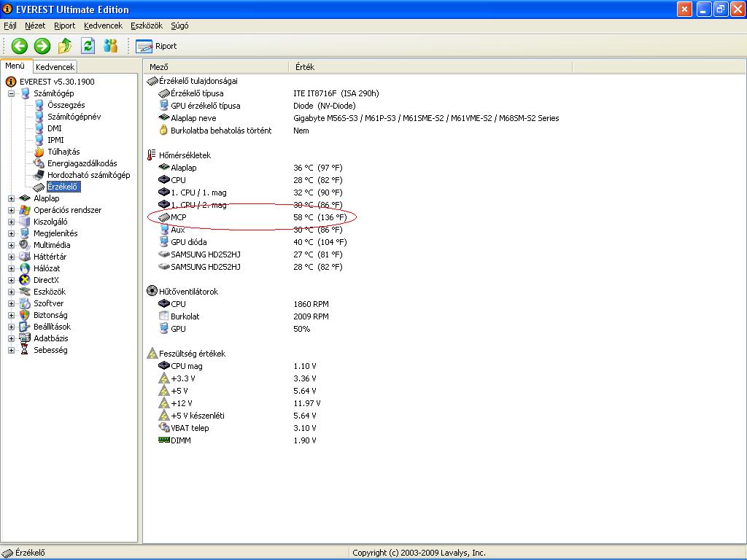Select Összegzés in the tree
747x560 pixels.
pos(66,105)
